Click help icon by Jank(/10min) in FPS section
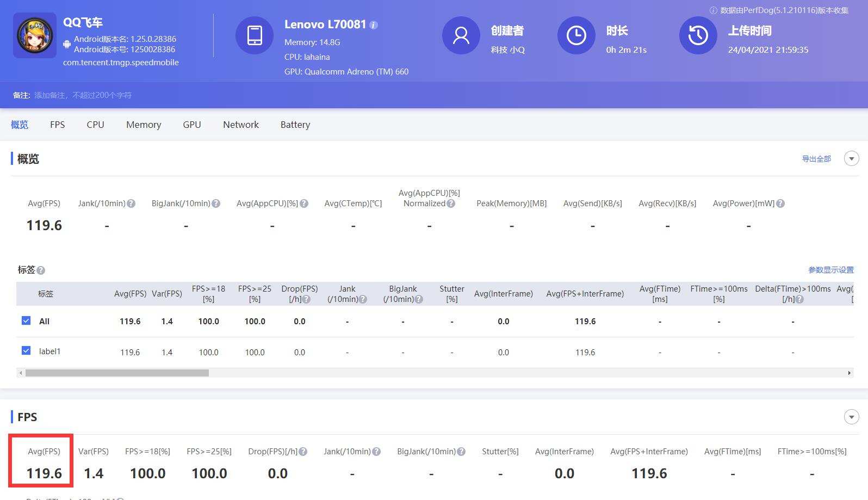Image resolution: width=868 pixels, height=500 pixels. click(x=376, y=452)
